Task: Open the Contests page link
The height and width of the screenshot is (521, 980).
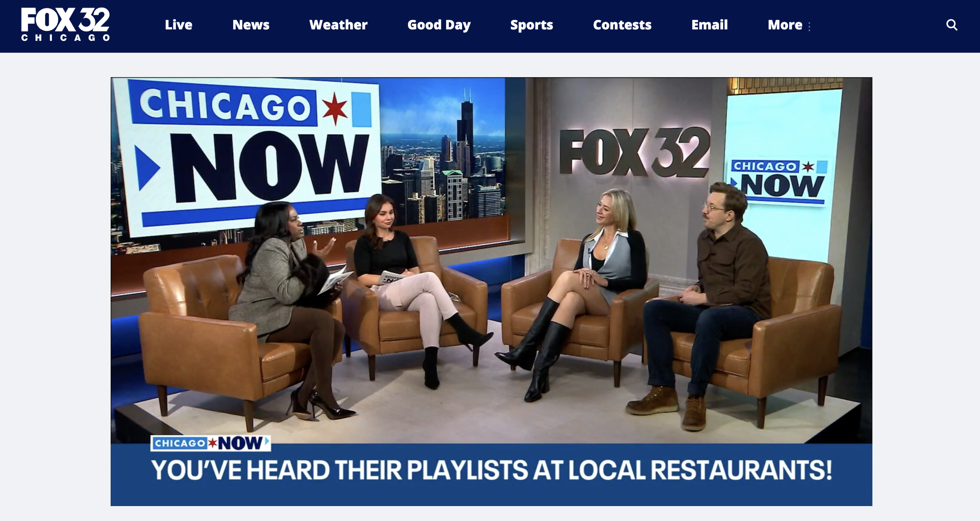Action: (x=622, y=25)
